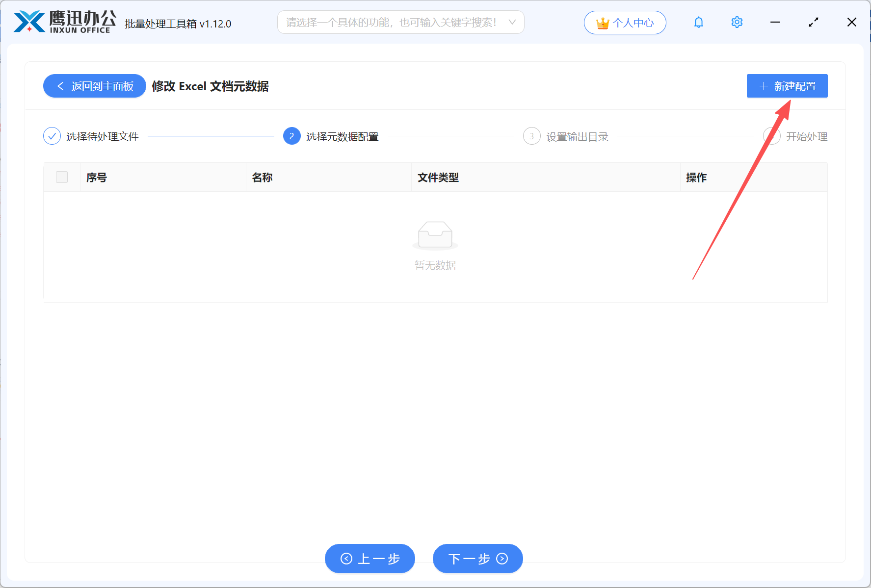Open settings via the gear icon
The width and height of the screenshot is (871, 588).
[737, 23]
